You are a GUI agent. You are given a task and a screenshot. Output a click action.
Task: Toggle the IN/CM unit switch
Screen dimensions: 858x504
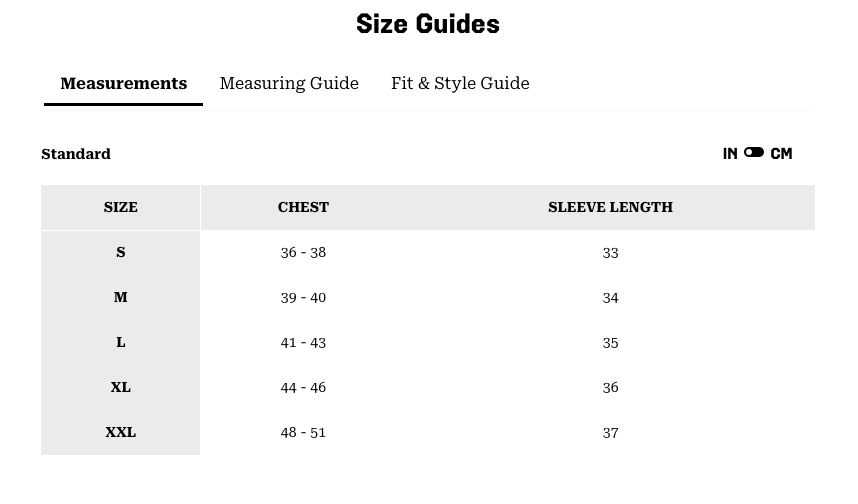pos(754,153)
